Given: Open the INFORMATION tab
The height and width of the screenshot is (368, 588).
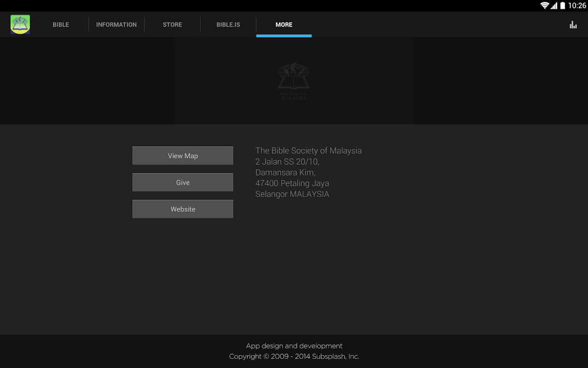Looking at the screenshot, I should coord(116,25).
